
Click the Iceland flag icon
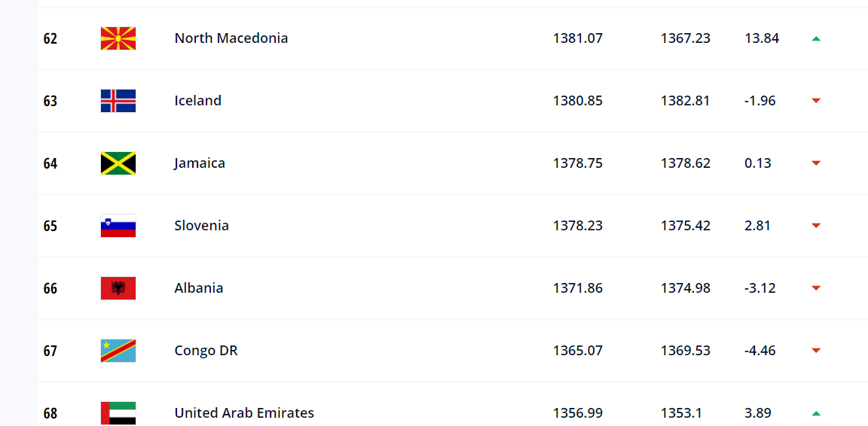(118, 101)
